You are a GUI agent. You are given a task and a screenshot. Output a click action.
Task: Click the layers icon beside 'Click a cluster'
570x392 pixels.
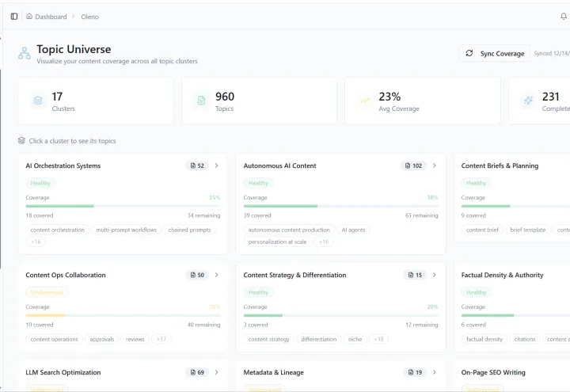[22, 140]
